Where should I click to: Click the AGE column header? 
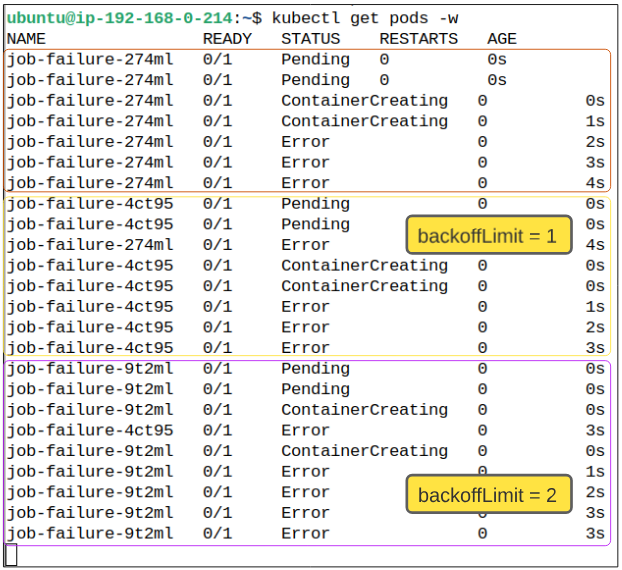502,39
